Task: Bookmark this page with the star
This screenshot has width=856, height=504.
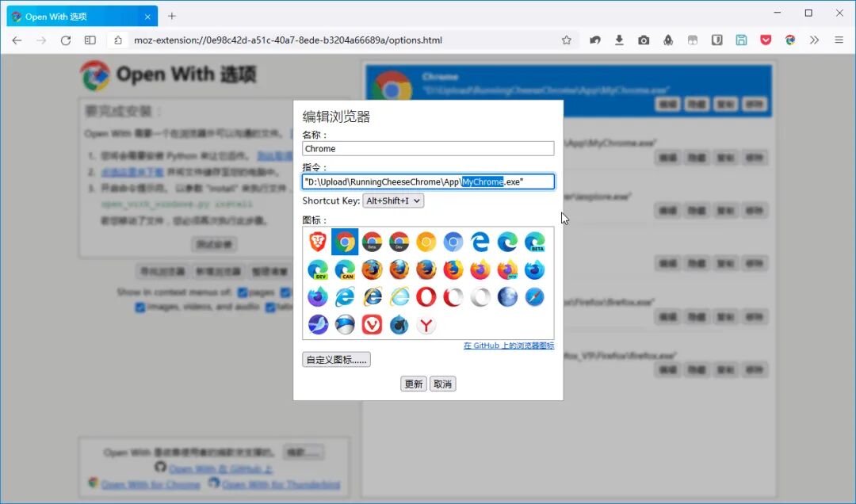Action: coord(567,40)
